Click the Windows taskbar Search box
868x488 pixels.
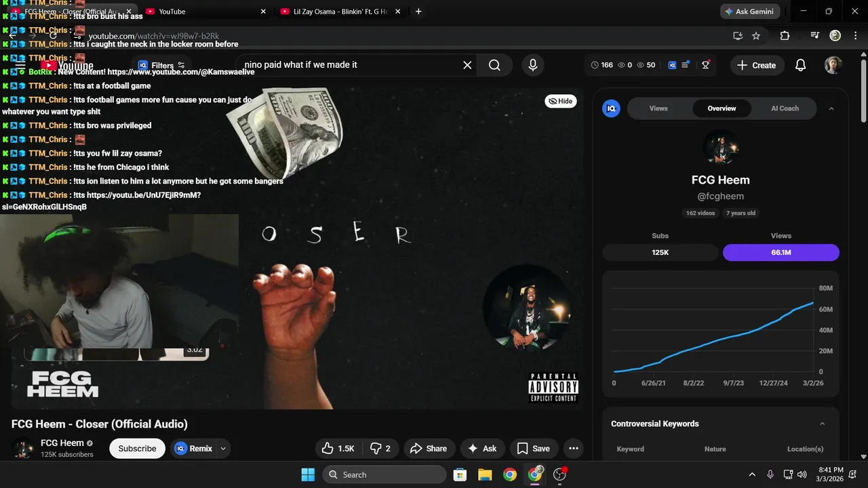[x=384, y=474]
